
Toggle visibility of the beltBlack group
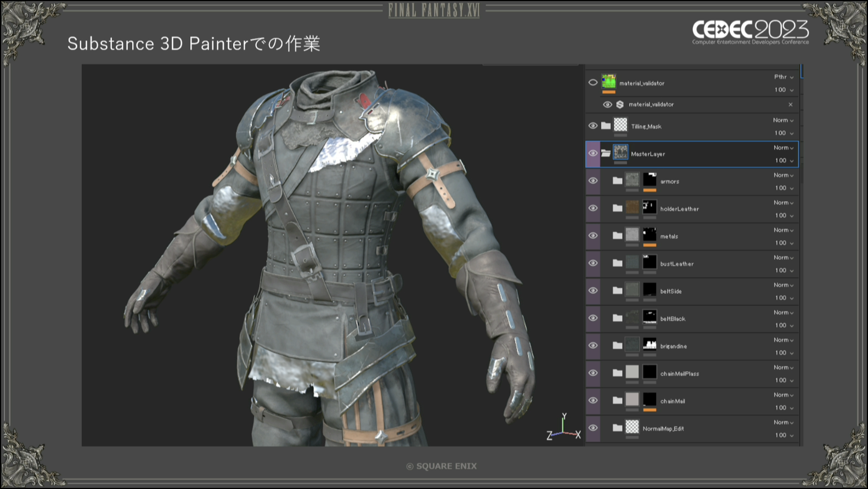pyautogui.click(x=593, y=317)
